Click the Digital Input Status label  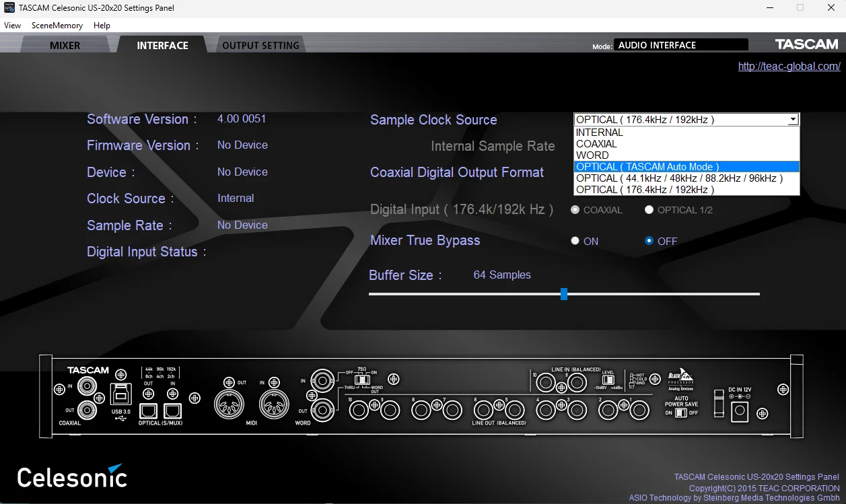tap(146, 252)
